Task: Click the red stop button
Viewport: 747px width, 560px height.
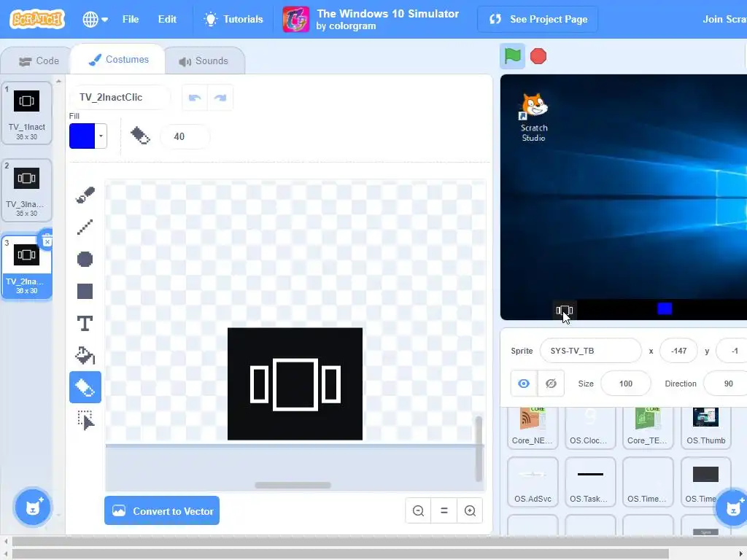Action: (538, 56)
